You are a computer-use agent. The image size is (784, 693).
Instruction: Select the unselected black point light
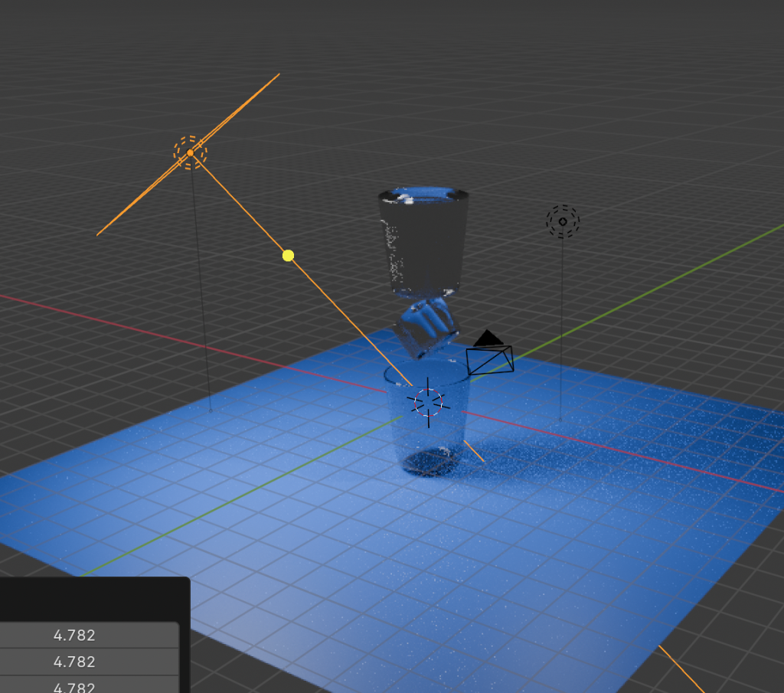point(563,221)
